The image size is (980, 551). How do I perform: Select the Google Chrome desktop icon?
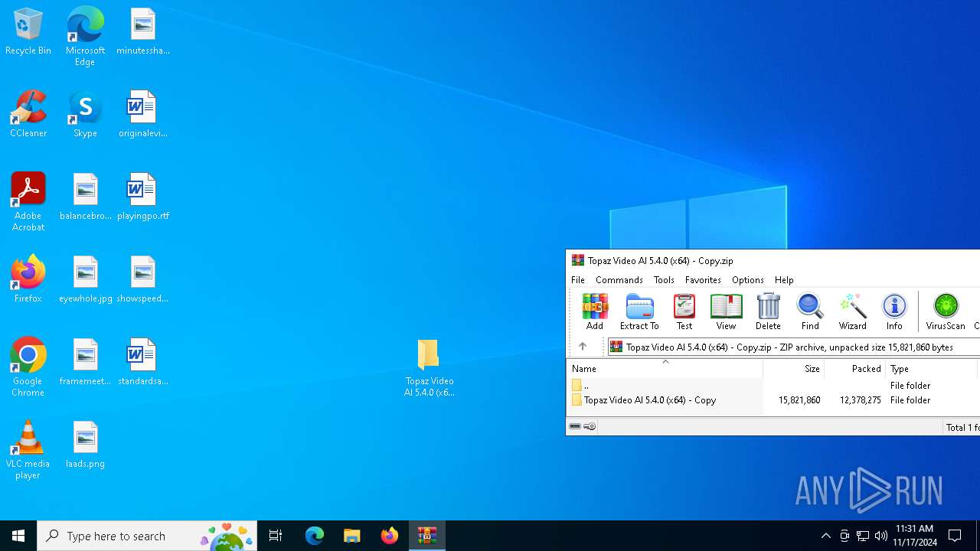[28, 367]
